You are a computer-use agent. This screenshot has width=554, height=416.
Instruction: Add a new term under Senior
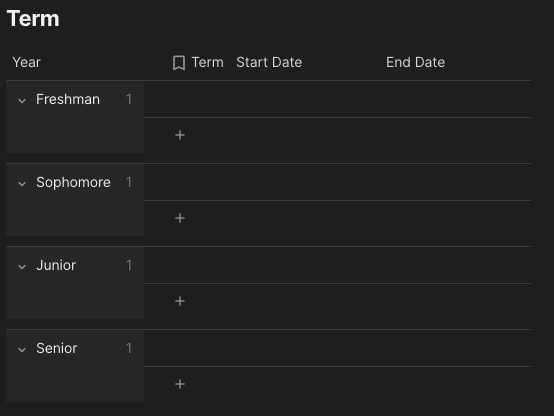[x=180, y=384]
